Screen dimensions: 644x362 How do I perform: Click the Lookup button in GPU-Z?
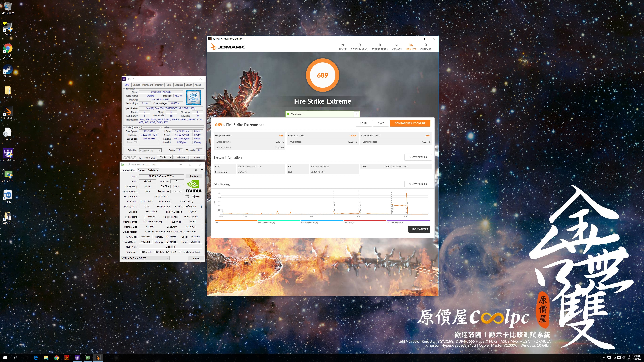point(194,176)
